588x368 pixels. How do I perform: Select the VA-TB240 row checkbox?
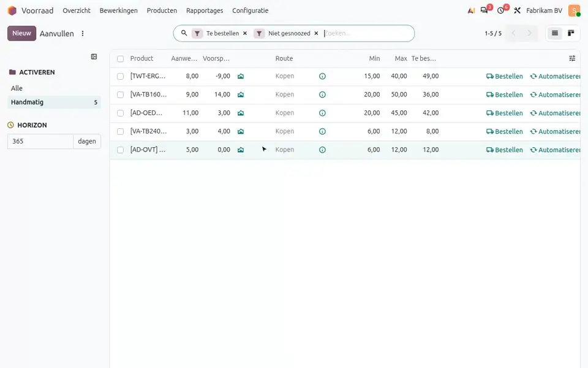click(121, 131)
